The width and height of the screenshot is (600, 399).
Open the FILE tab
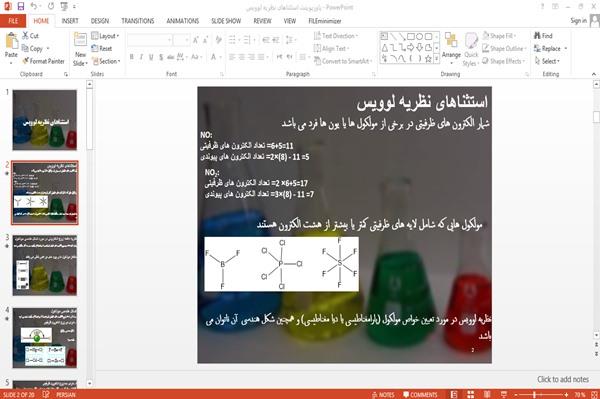[13, 21]
